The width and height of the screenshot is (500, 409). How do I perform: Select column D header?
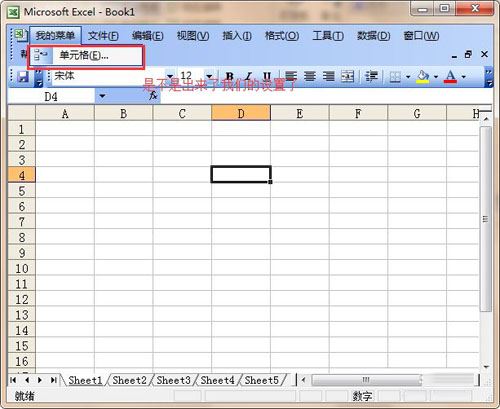241,114
